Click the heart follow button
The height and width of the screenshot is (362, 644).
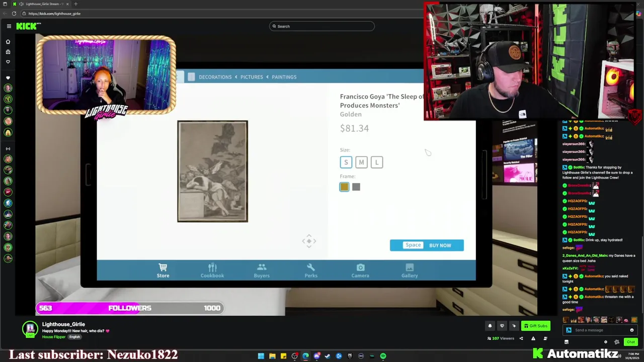[x=502, y=326]
